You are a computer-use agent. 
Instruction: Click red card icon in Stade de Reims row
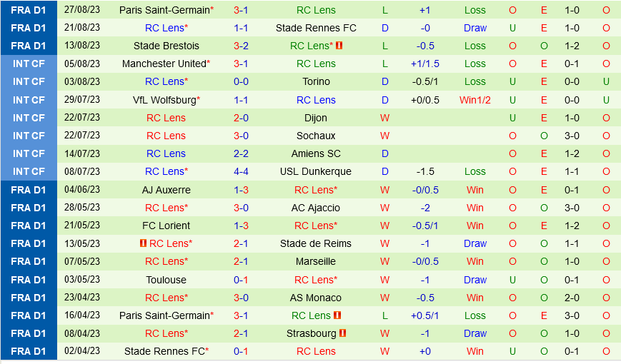click(143, 243)
